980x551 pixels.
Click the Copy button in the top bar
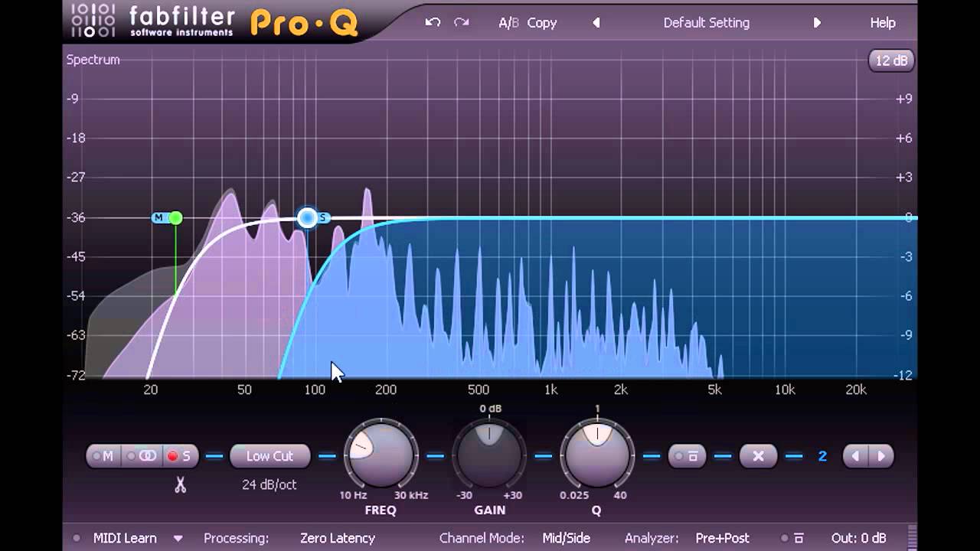(542, 22)
